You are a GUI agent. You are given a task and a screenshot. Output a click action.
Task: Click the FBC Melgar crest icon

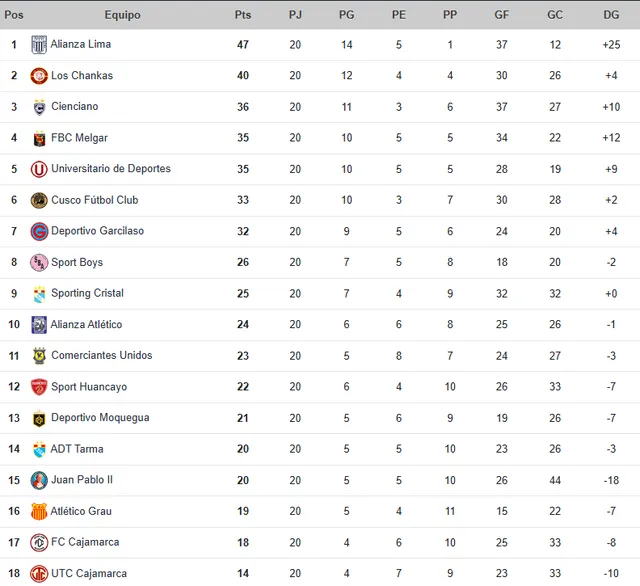pyautogui.click(x=39, y=138)
